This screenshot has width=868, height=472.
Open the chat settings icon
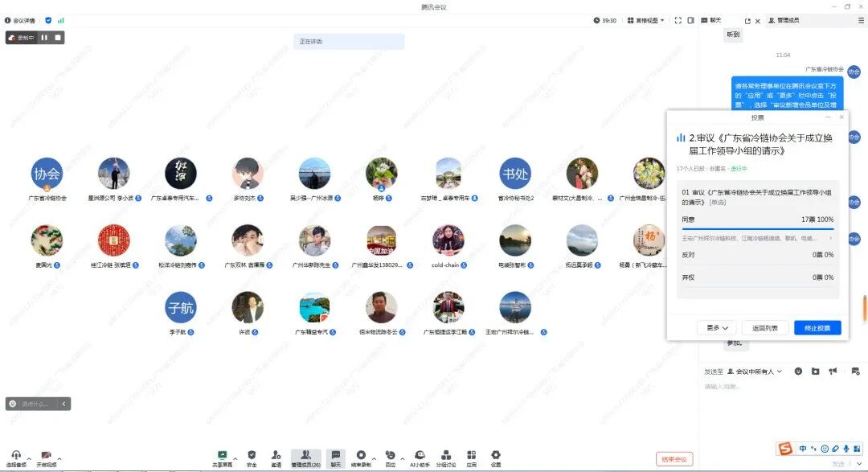[x=855, y=371]
